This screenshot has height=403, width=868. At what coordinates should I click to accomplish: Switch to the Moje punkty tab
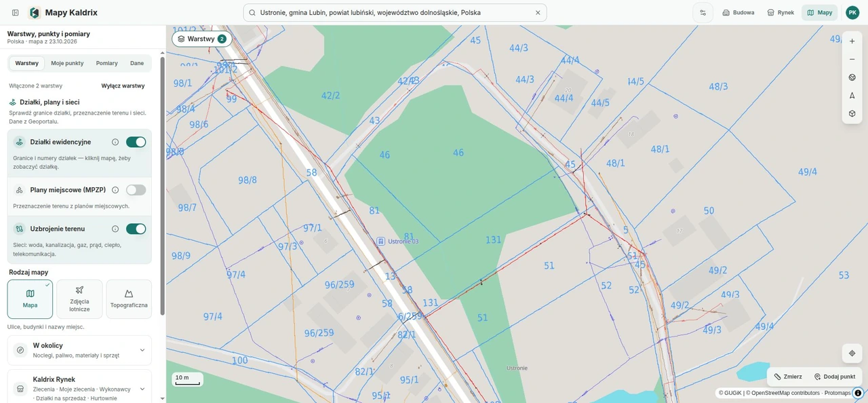[67, 63]
